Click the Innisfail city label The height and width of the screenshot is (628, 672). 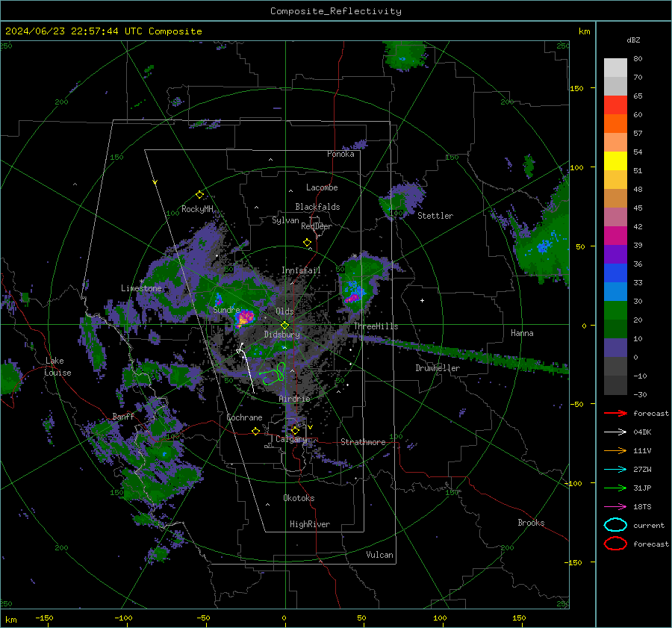tap(301, 270)
